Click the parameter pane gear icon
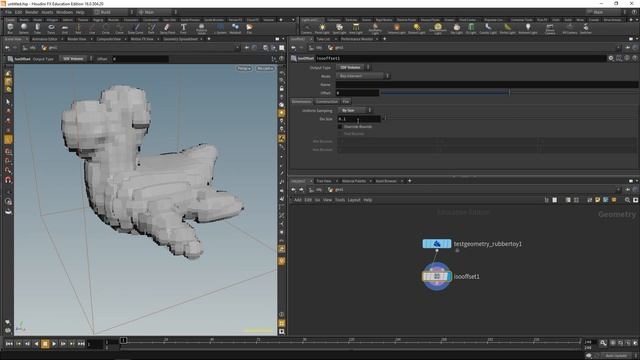640x360 pixels. coord(611,58)
